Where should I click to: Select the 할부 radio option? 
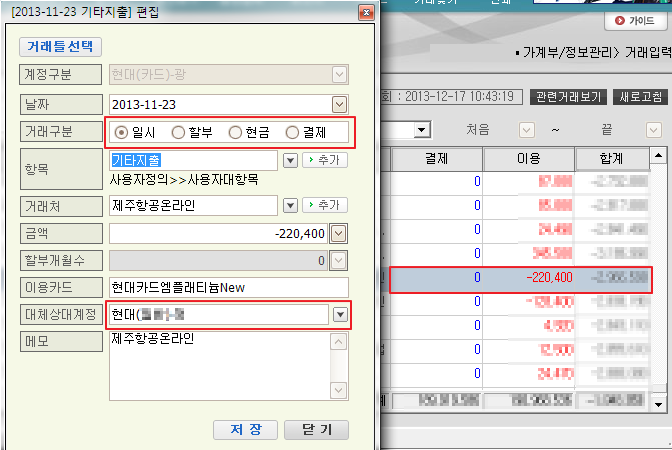pos(178,133)
